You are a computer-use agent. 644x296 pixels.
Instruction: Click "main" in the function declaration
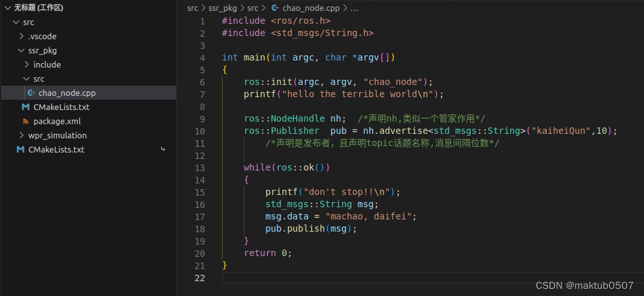(254, 57)
